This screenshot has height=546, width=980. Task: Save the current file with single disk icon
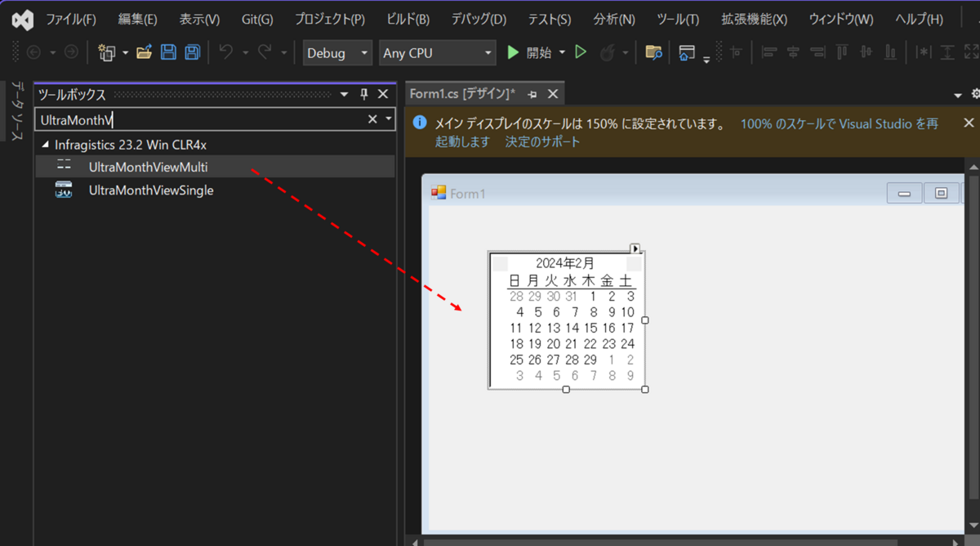(x=168, y=52)
